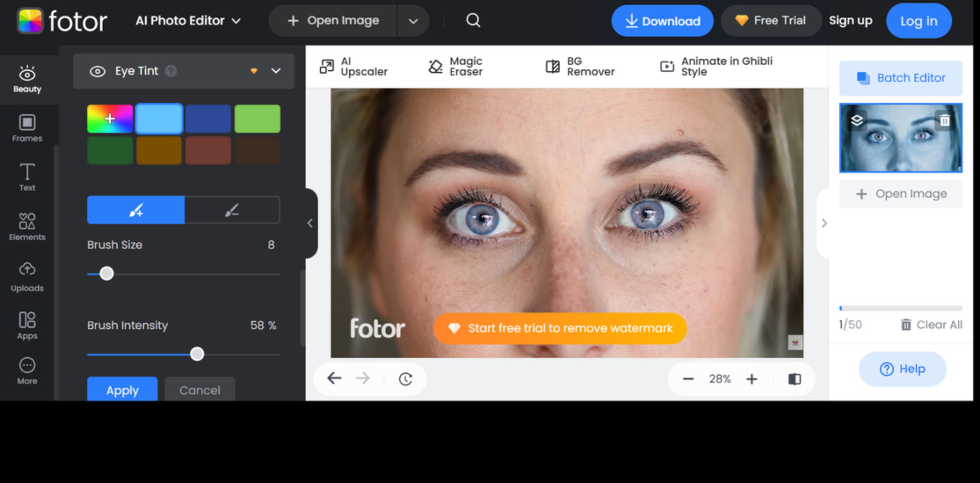The width and height of the screenshot is (980, 483).
Task: Open the Frames panel in the sidebar
Action: (x=27, y=127)
